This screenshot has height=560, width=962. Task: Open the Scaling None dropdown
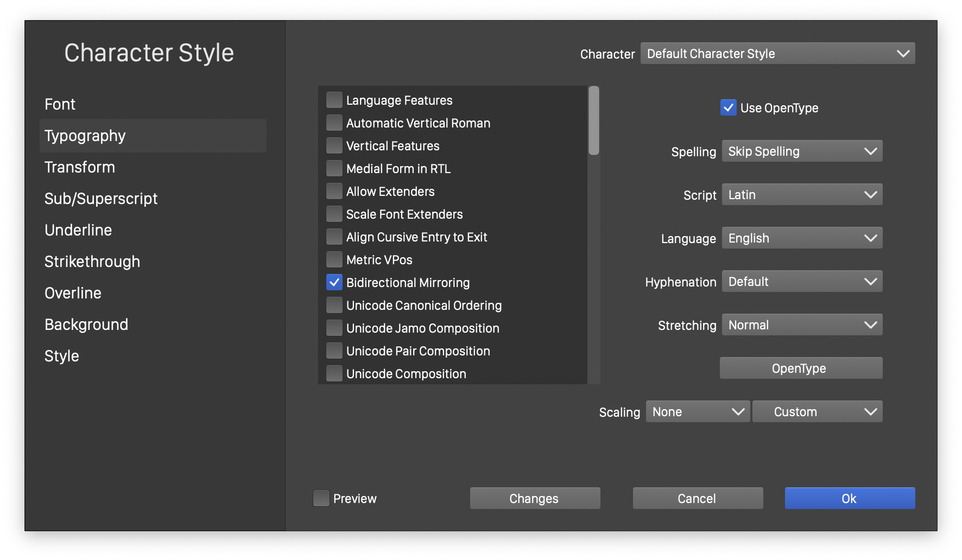click(698, 412)
